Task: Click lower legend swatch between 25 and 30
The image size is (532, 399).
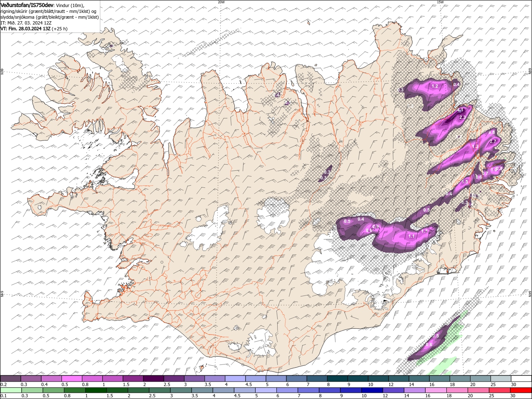Action: tap(499, 390)
